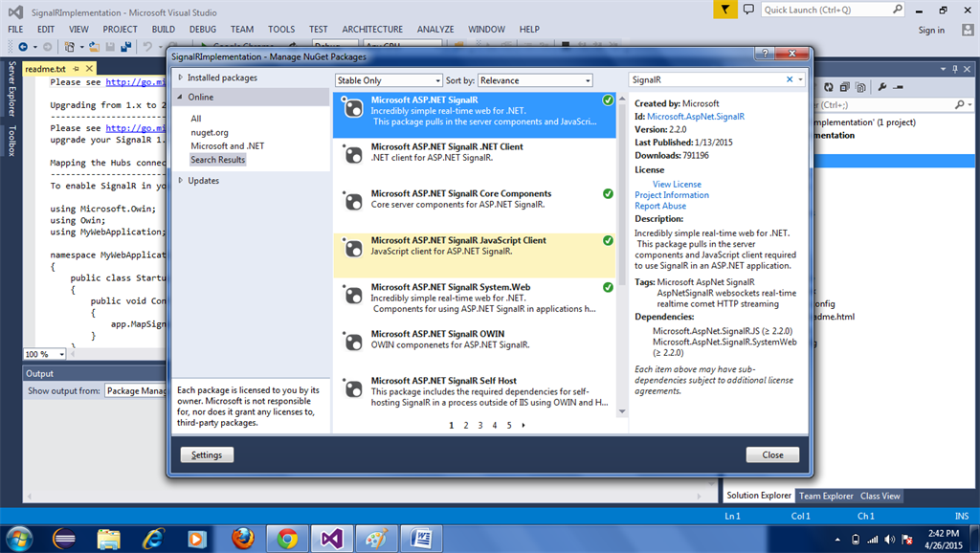The height and width of the screenshot is (553, 980).
Task: Open the Server Explorer side tab
Action: (11, 89)
